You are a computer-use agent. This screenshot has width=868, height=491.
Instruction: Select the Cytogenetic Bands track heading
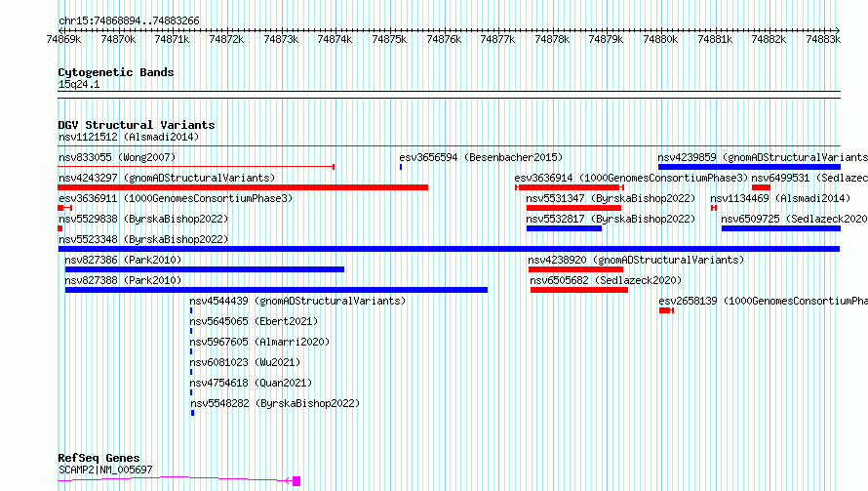(x=116, y=72)
